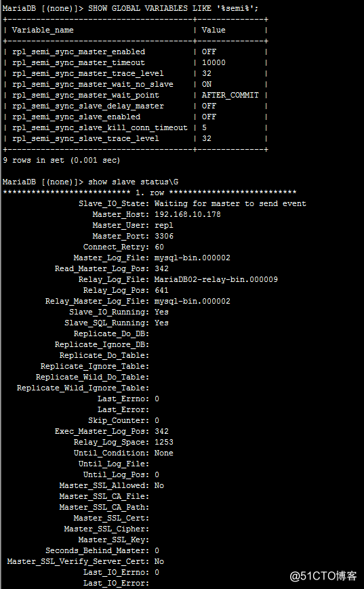Click the Slave_SQL_Running Yes value
Screen dimensions: 364x589
161,323
